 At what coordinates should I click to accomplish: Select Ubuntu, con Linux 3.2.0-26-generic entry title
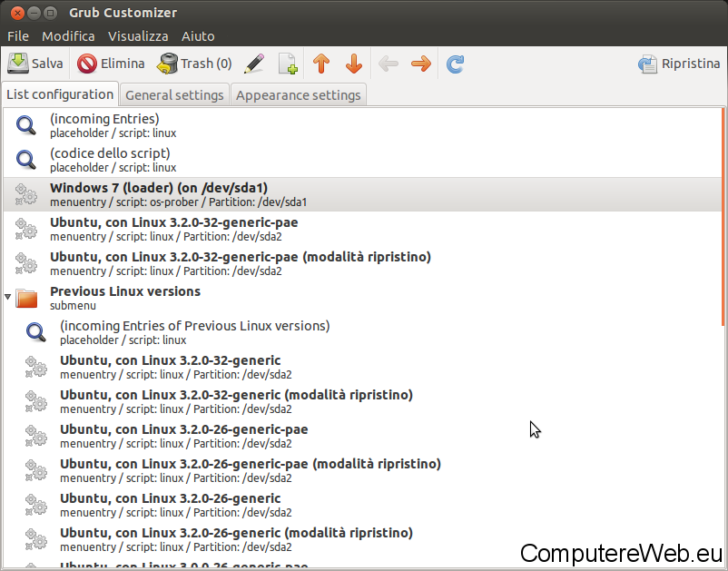(171, 498)
